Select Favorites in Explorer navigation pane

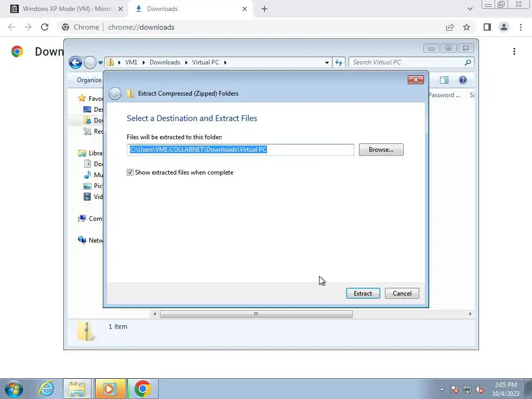point(90,98)
